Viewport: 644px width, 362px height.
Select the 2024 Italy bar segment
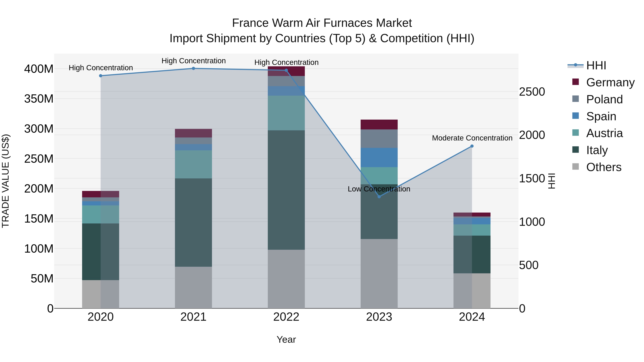(472, 254)
